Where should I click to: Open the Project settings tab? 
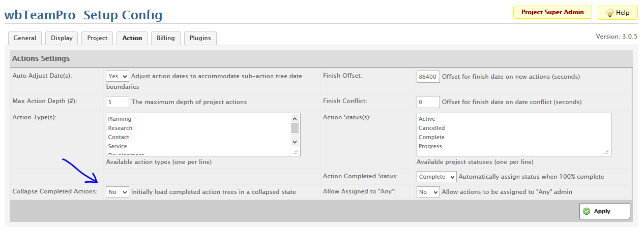(97, 38)
